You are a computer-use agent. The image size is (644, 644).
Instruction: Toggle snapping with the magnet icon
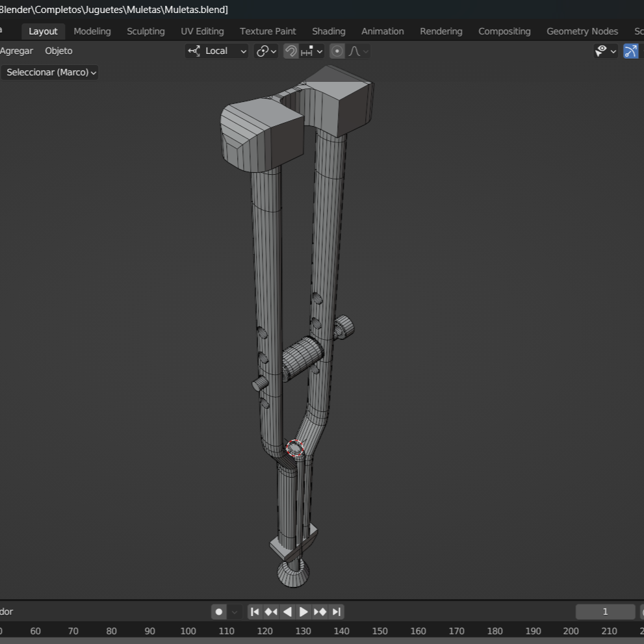(x=290, y=51)
